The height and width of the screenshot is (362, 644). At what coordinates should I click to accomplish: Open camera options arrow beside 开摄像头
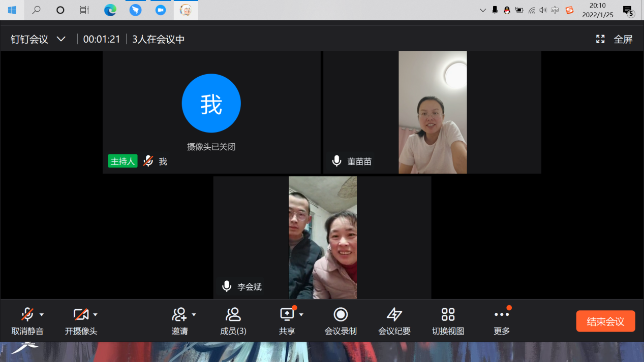pyautogui.click(x=95, y=315)
